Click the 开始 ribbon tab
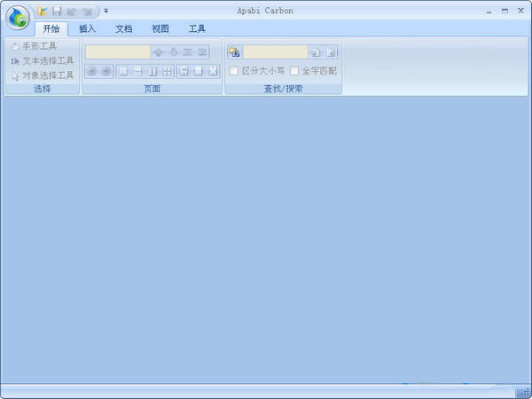Image resolution: width=532 pixels, height=399 pixels. [x=51, y=28]
